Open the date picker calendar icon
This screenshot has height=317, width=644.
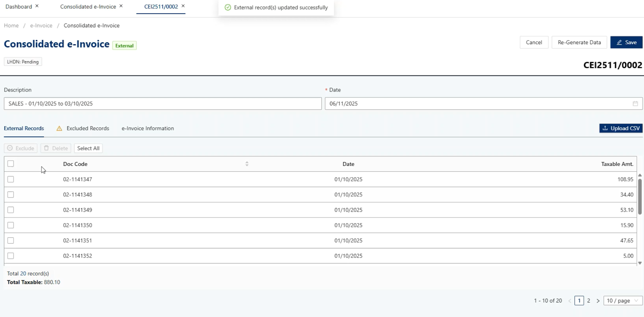pos(635,103)
